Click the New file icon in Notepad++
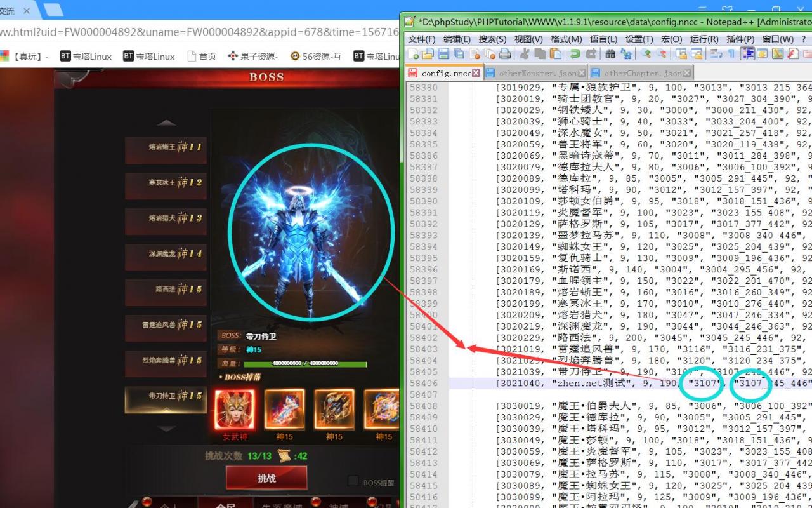This screenshot has width=812, height=508. (413, 54)
